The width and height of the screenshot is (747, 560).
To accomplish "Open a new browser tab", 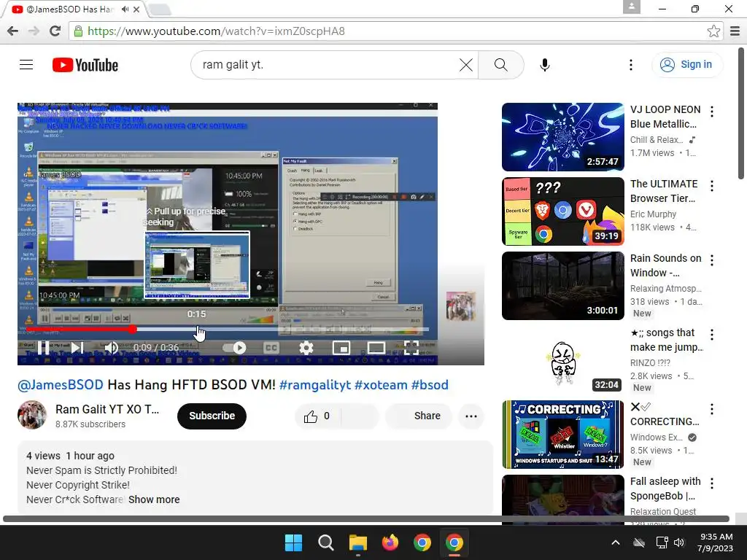I will pyautogui.click(x=160, y=9).
